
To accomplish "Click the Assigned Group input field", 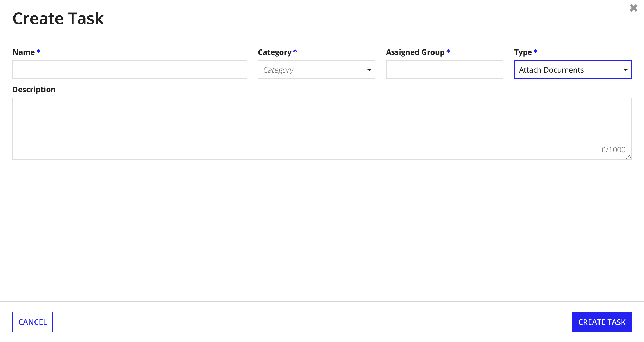I will tap(444, 69).
